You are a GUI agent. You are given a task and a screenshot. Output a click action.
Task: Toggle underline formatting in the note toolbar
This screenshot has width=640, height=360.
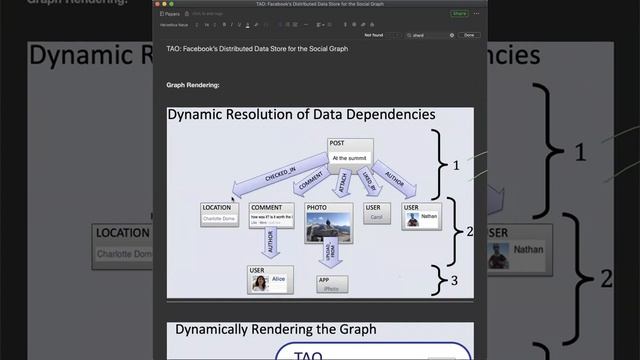[x=239, y=25]
